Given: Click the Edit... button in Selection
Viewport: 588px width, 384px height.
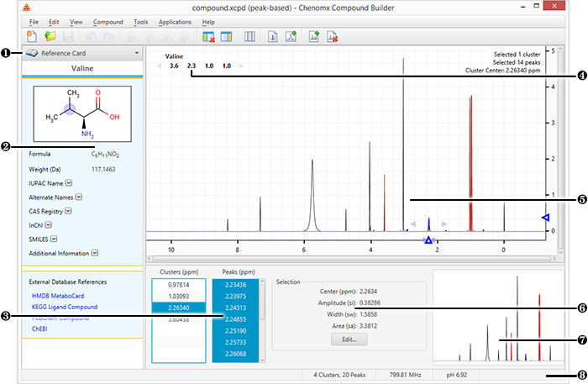Looking at the screenshot, I should [349, 340].
